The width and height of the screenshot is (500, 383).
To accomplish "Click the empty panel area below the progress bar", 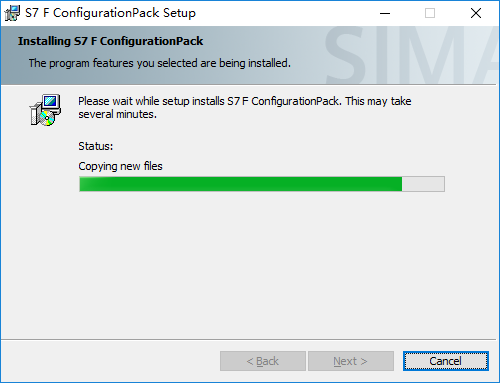I will (250, 265).
